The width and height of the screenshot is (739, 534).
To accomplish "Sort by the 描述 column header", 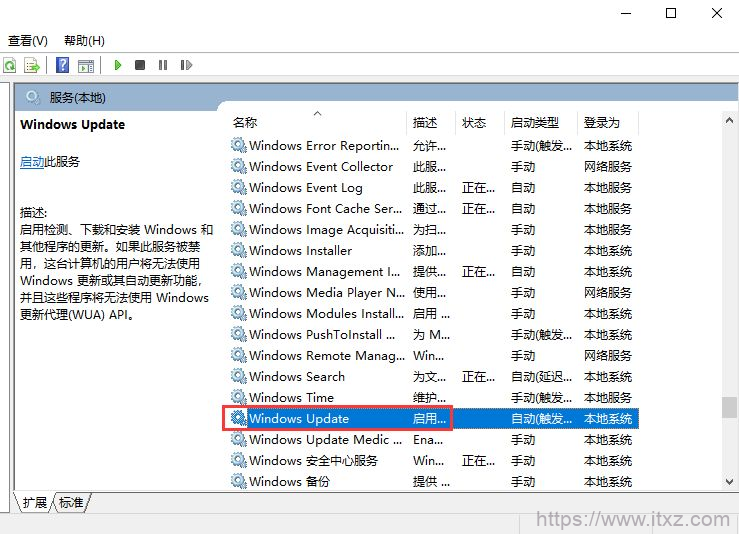I will point(431,123).
